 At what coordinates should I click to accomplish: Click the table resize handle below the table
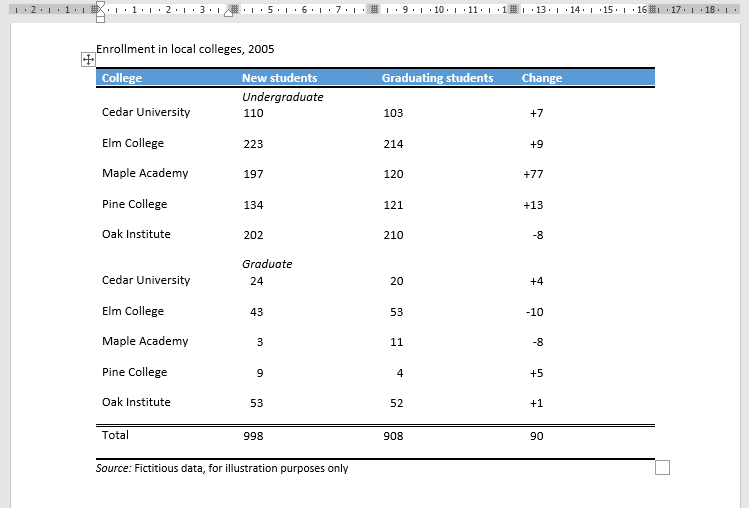(662, 467)
